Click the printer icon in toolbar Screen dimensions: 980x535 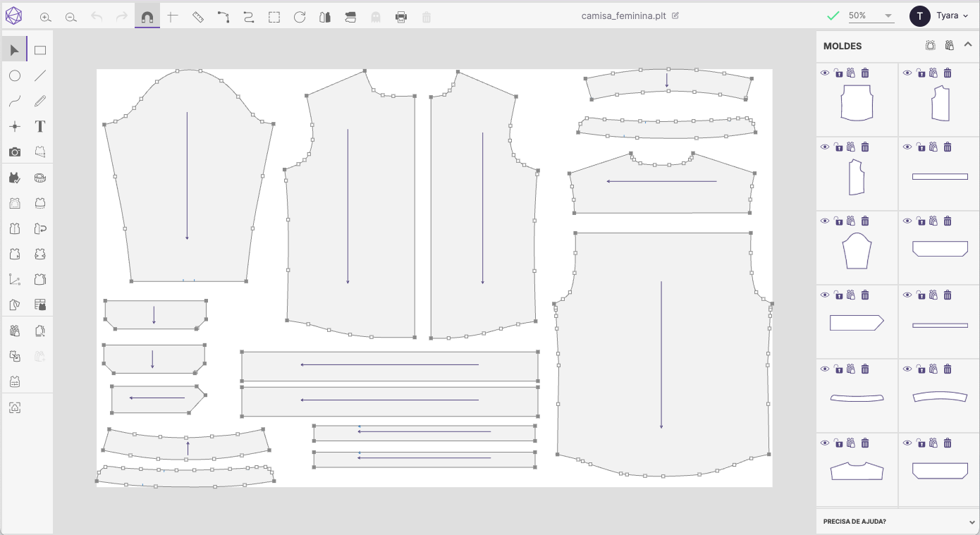tap(401, 17)
